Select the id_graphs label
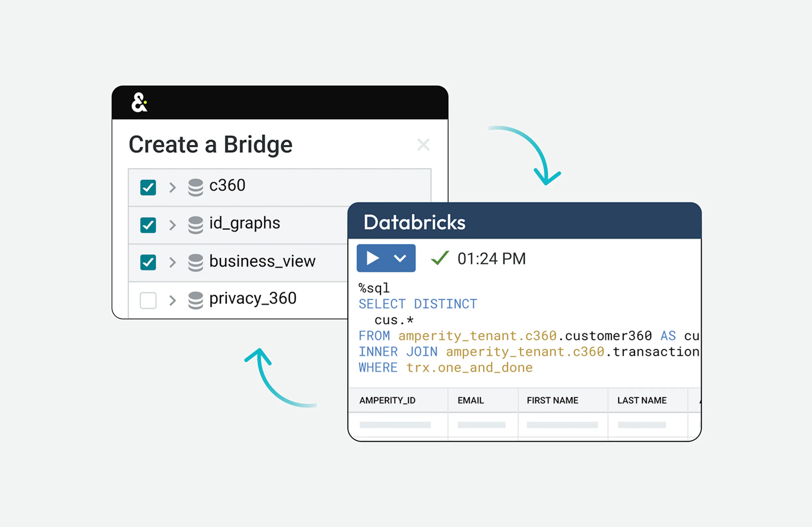Viewport: 812px width, 527px height. pyautogui.click(x=245, y=223)
